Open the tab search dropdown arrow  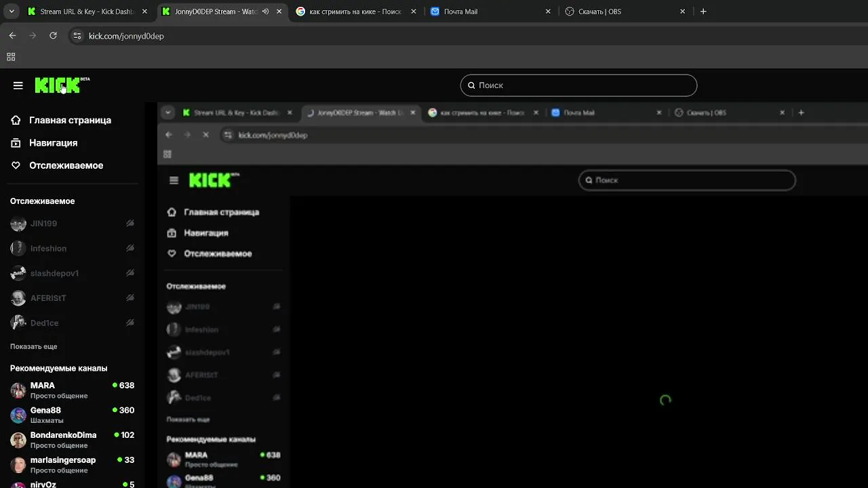tap(12, 12)
